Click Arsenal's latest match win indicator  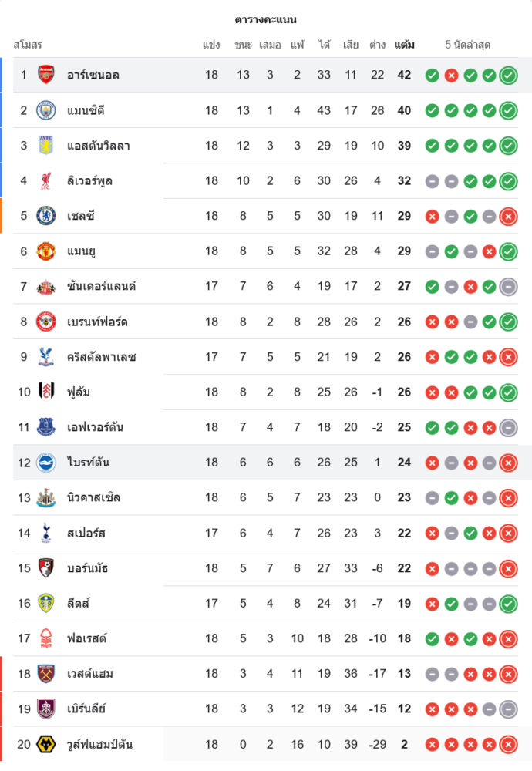pos(508,75)
